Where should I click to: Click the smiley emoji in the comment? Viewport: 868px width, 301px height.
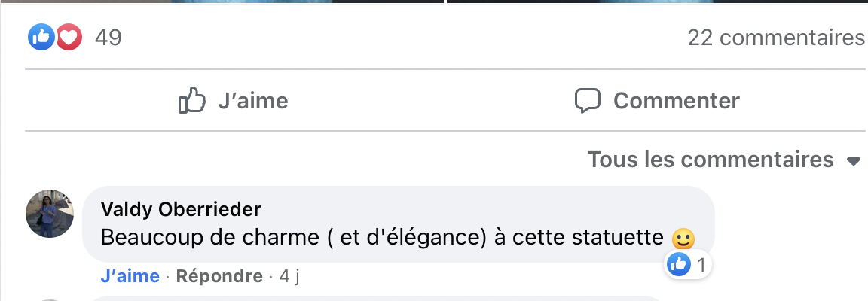click(x=683, y=239)
